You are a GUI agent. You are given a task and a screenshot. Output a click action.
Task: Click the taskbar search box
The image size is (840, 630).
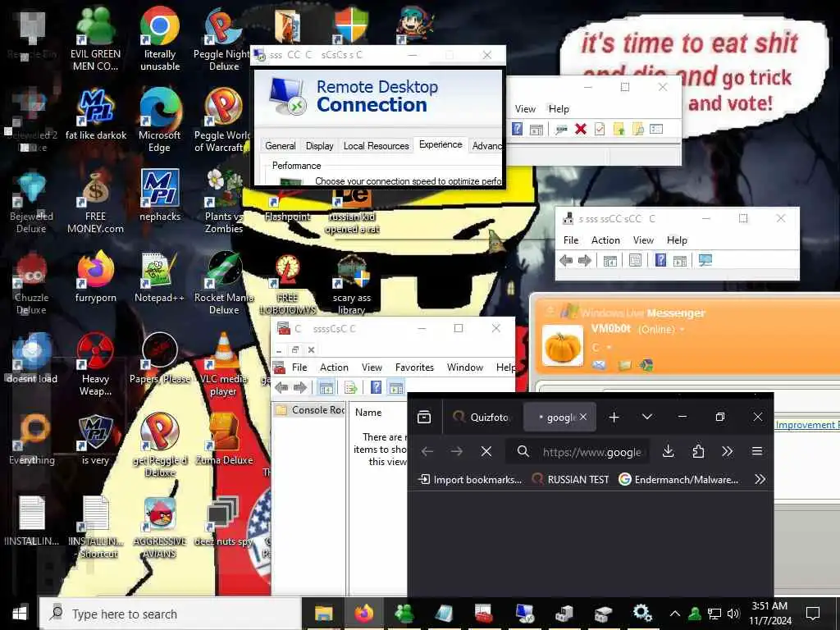[x=170, y=614]
